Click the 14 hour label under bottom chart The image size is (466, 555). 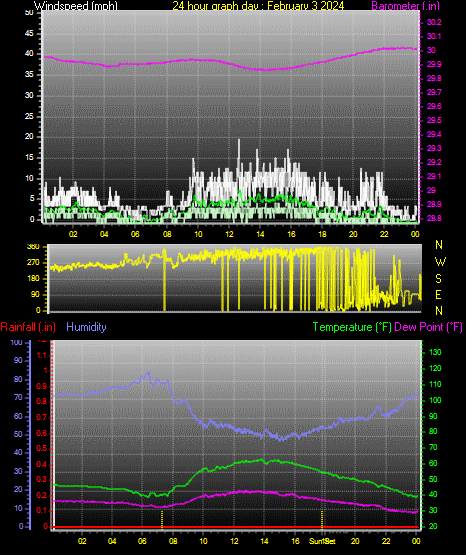[x=264, y=541]
